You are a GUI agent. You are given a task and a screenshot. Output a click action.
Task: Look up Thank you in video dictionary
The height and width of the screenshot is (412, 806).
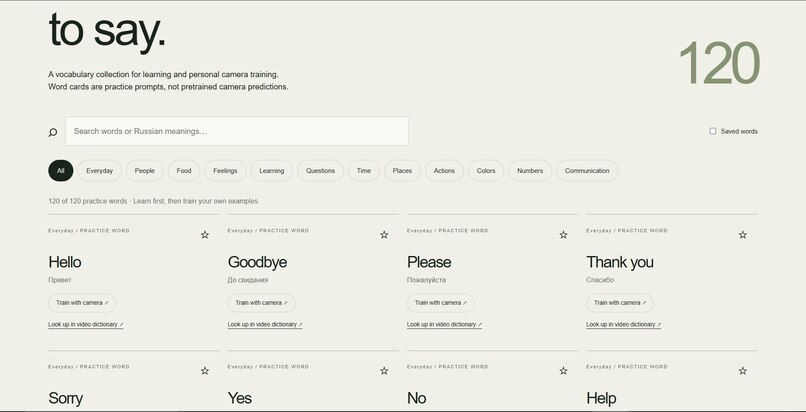624,325
